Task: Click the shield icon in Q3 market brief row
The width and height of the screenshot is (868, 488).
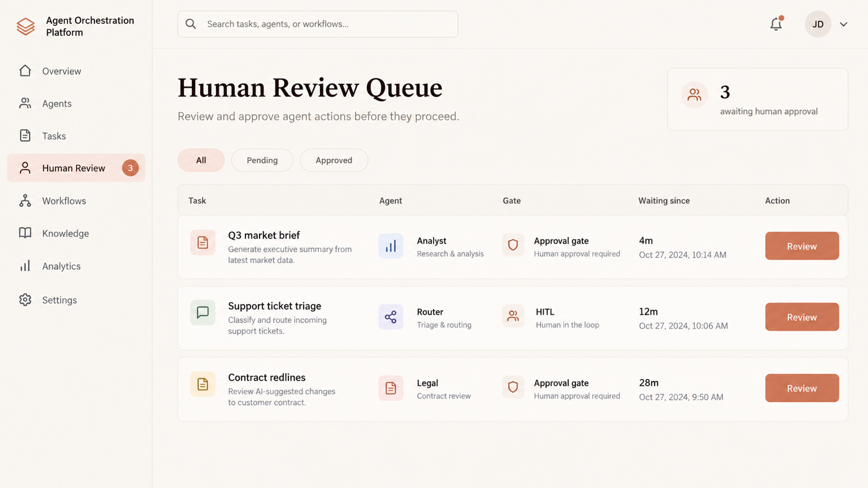Action: (513, 245)
